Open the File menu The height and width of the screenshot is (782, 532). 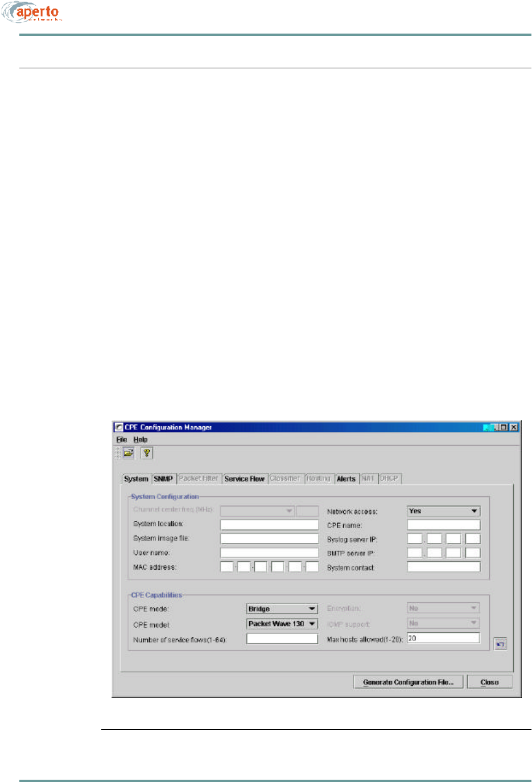coord(122,440)
